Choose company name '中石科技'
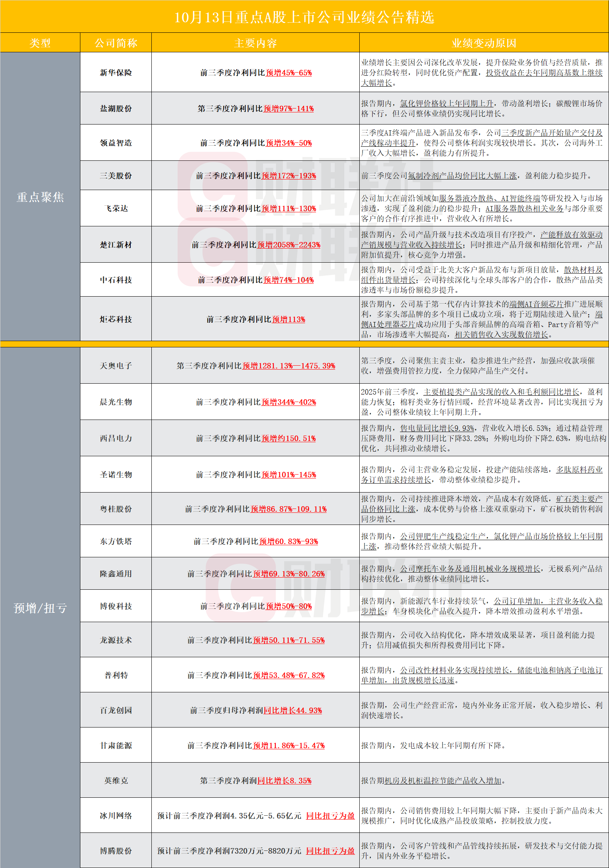Screen dimensions: 609x868 click(x=116, y=280)
